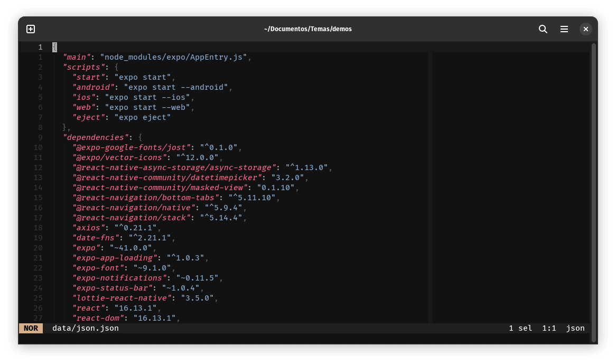The image size is (616, 364).
Task: Click the "expo eject" value
Action: 143,117
